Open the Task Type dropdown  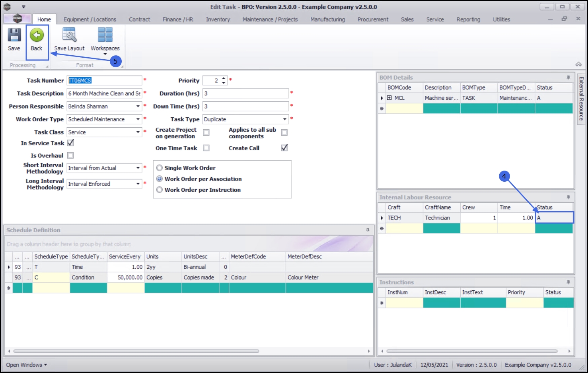284,119
